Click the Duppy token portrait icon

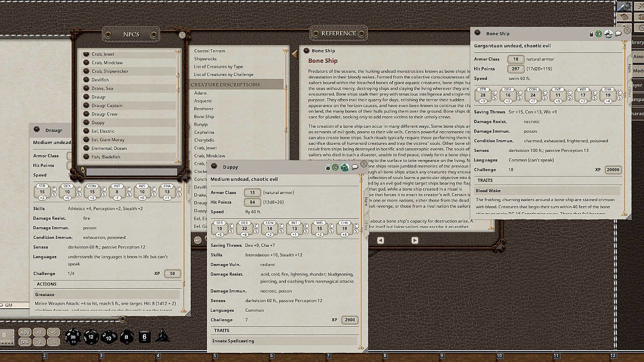pyautogui.click(x=345, y=167)
